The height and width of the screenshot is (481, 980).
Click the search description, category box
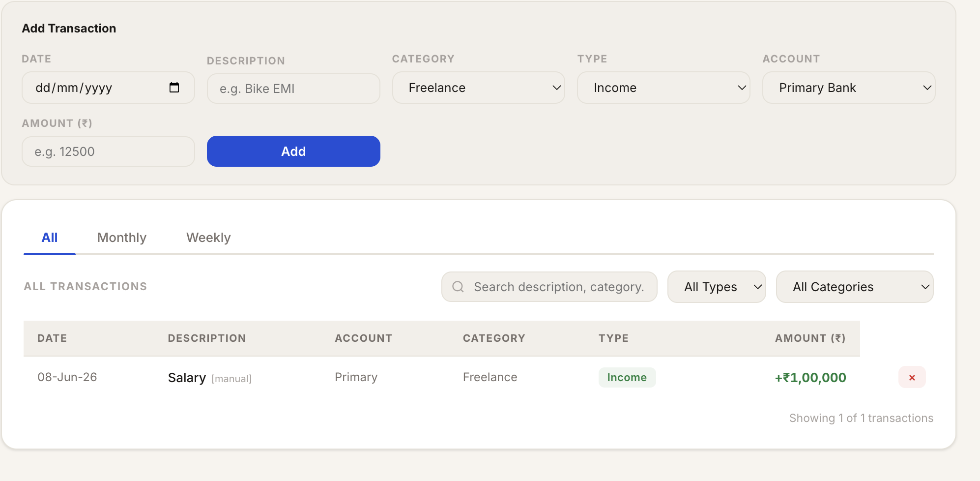click(549, 287)
